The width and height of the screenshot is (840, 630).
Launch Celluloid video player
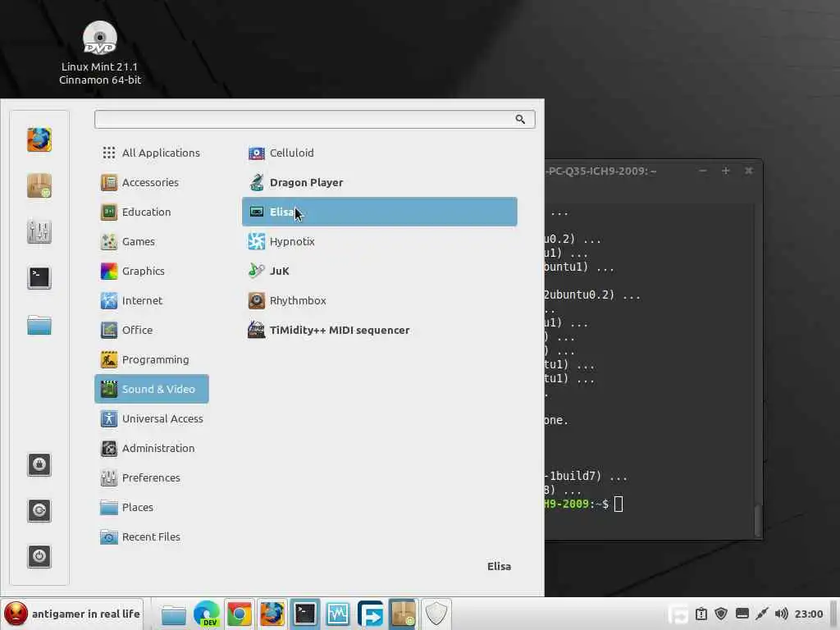click(379, 153)
